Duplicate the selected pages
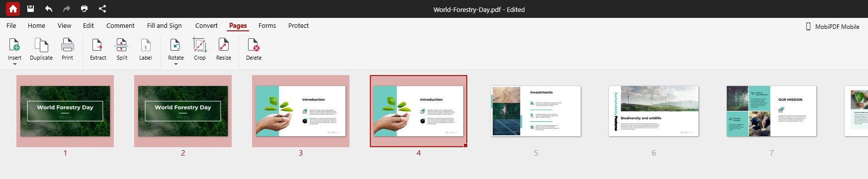 [x=41, y=49]
